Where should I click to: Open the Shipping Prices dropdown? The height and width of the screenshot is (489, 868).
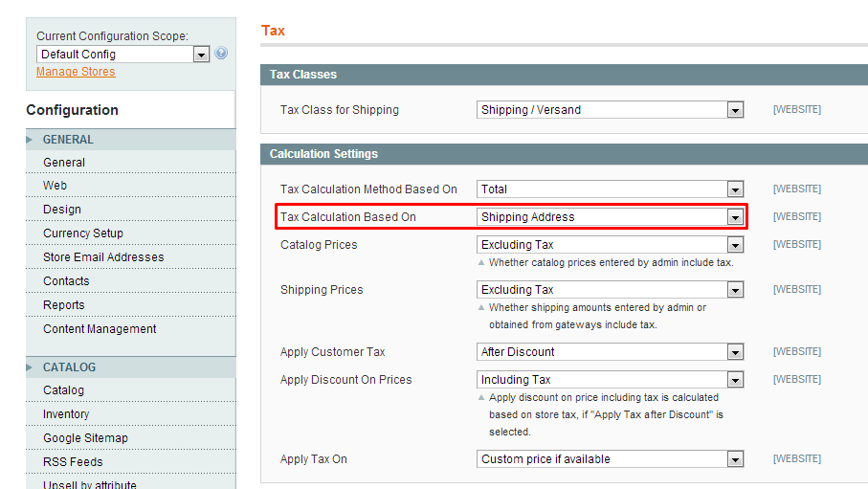[610, 290]
